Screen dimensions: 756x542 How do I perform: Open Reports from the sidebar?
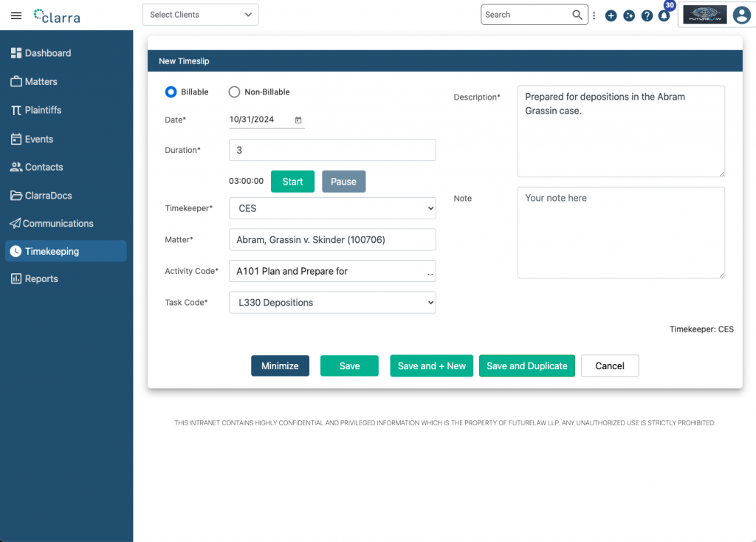[x=41, y=279]
